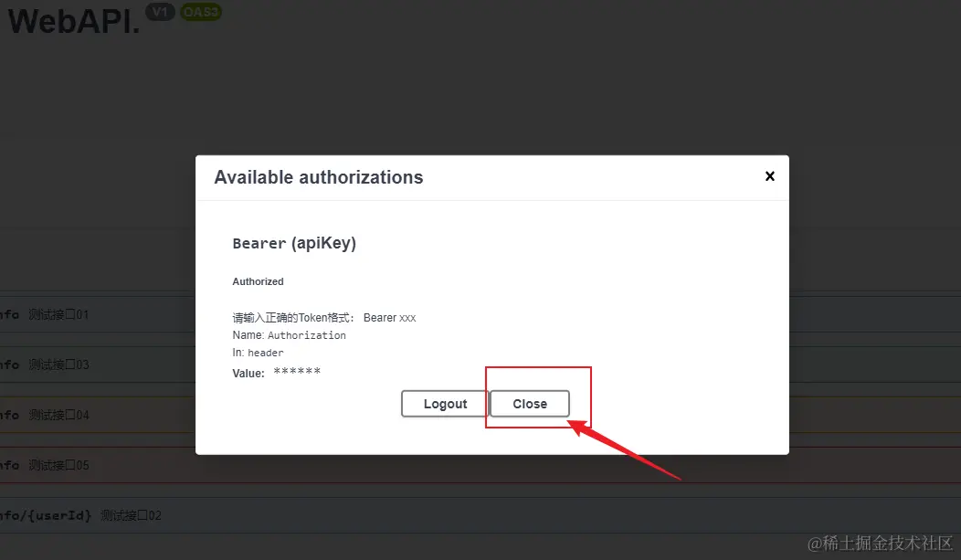The width and height of the screenshot is (961, 560).
Task: Click the Logout button
Action: click(x=445, y=404)
